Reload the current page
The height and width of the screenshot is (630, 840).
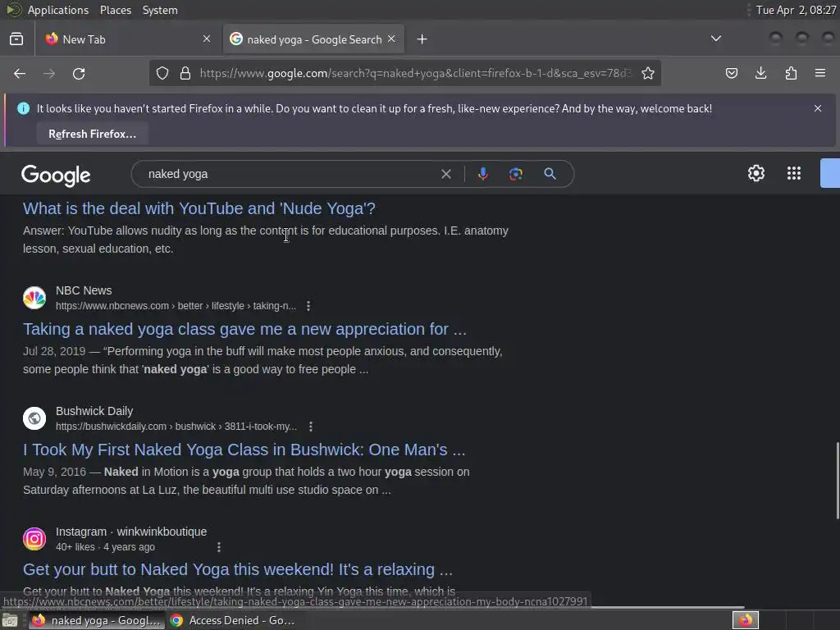(79, 73)
